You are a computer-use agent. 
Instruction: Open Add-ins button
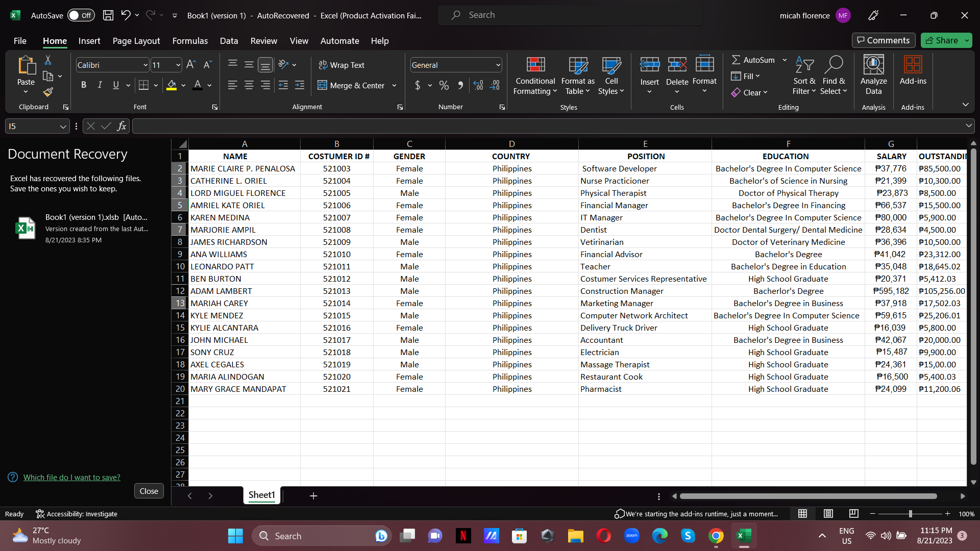point(913,70)
